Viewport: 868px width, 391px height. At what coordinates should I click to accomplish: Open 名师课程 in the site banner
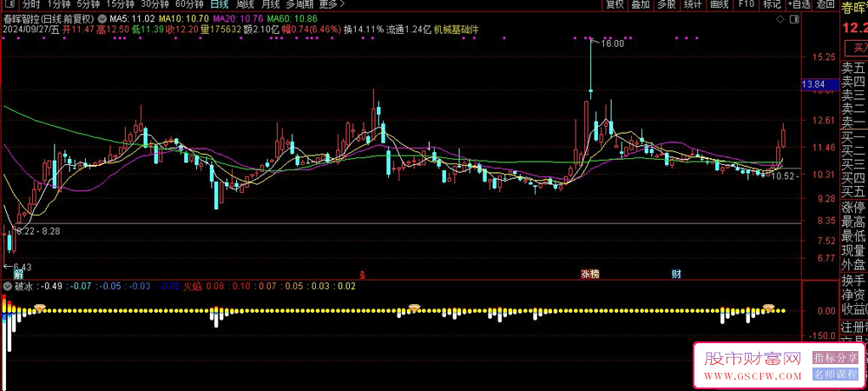pyautogui.click(x=835, y=375)
